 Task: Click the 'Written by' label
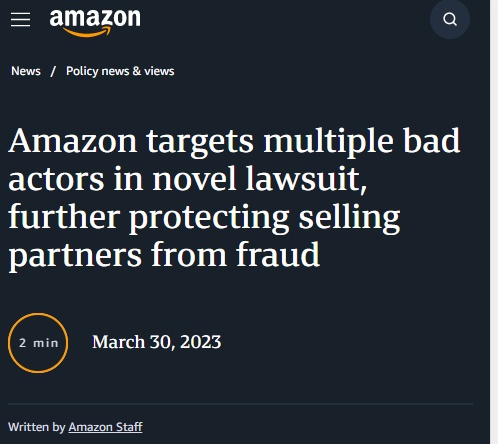pos(37,427)
